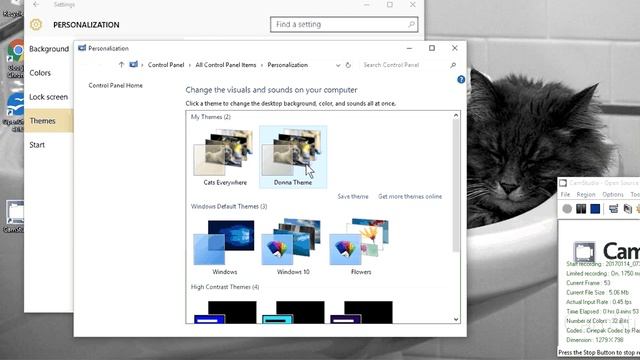This screenshot has width=640, height=360.
Task: Click the Find a setting search box
Action: pyautogui.click(x=344, y=24)
